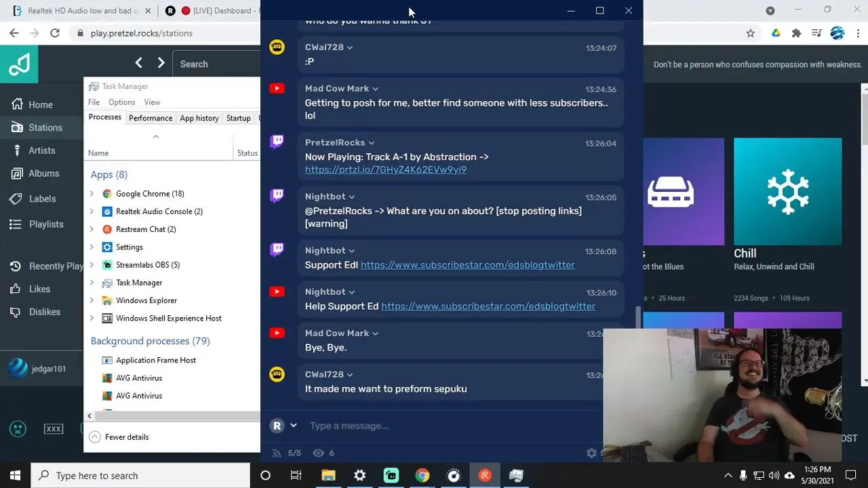The image size is (868, 488).
Task: Open dropdown next to CWal728 at 13:24:07
Action: [x=350, y=47]
